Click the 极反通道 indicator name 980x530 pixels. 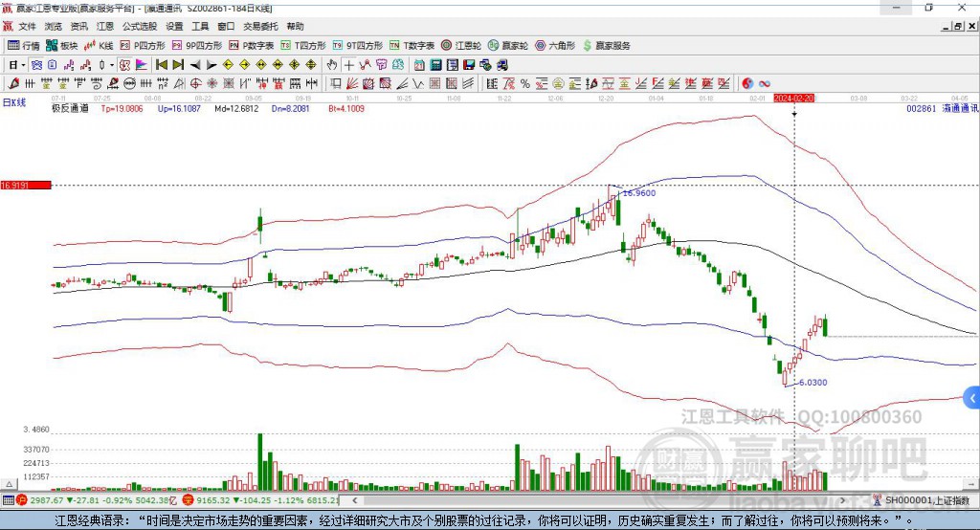(x=70, y=108)
